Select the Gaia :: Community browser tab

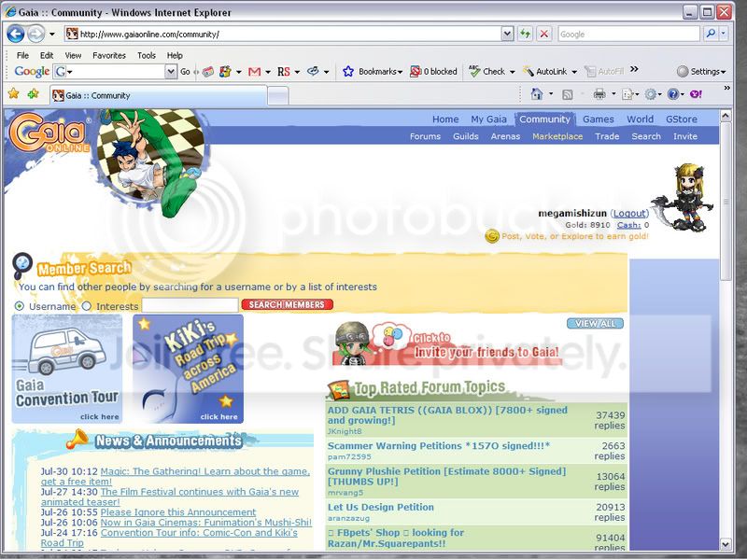pyautogui.click(x=157, y=95)
